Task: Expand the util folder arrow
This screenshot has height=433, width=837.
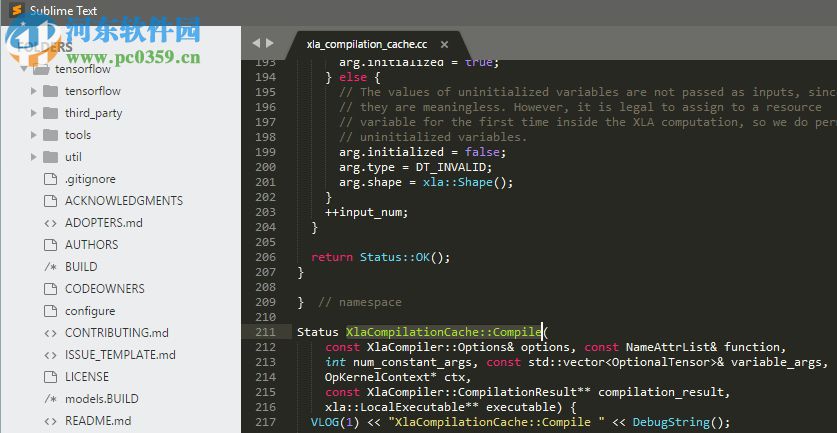Action: click(x=34, y=157)
